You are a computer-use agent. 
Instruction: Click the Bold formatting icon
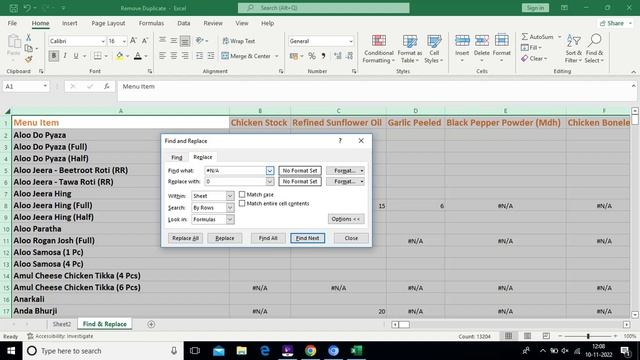53,56
